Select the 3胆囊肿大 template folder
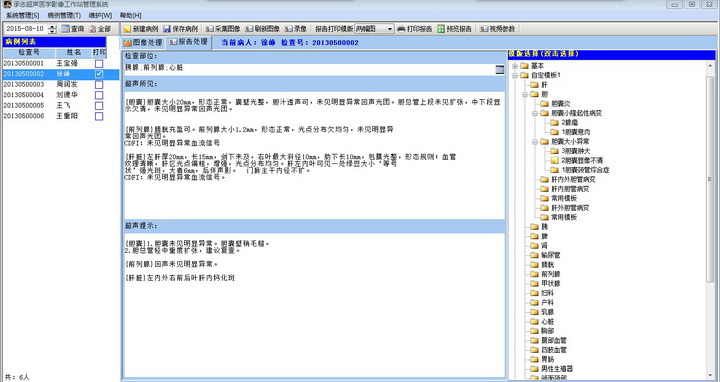The width and height of the screenshot is (720, 382). click(570, 151)
